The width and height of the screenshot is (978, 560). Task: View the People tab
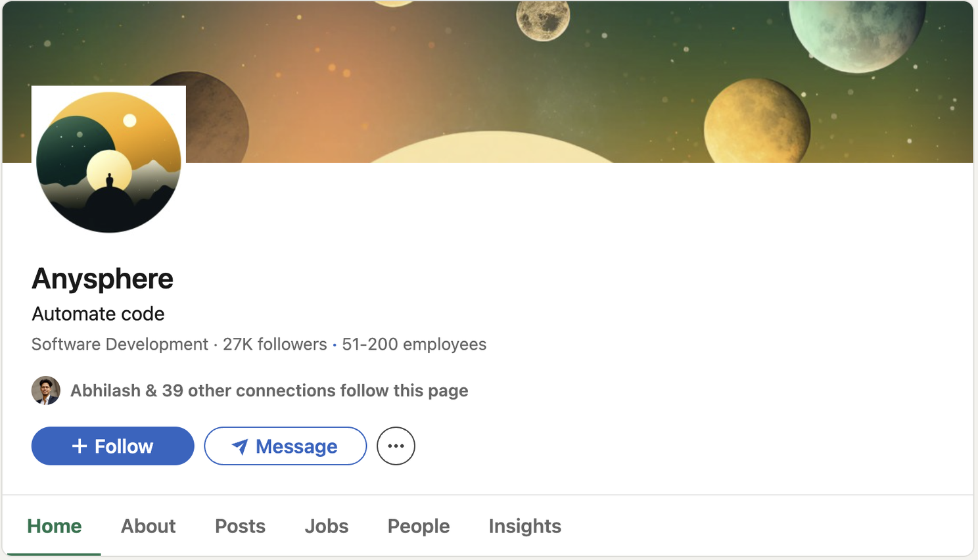[x=419, y=526]
